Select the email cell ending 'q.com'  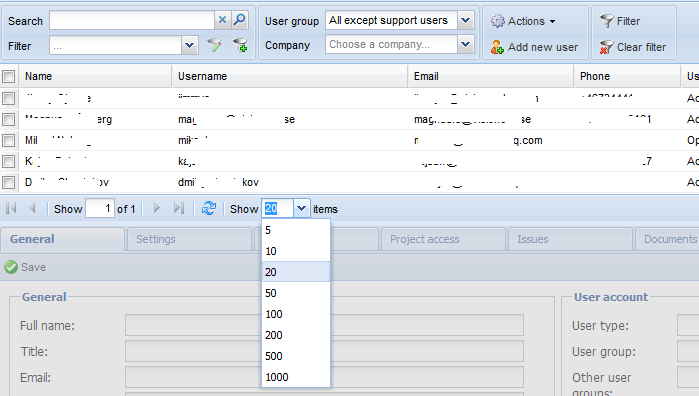click(x=491, y=140)
